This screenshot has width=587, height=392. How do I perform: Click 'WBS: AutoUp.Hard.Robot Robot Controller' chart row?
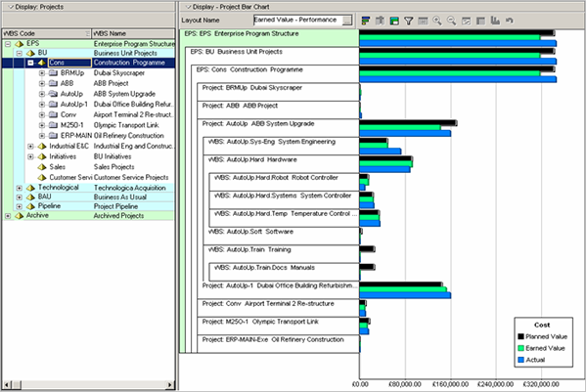click(284, 182)
